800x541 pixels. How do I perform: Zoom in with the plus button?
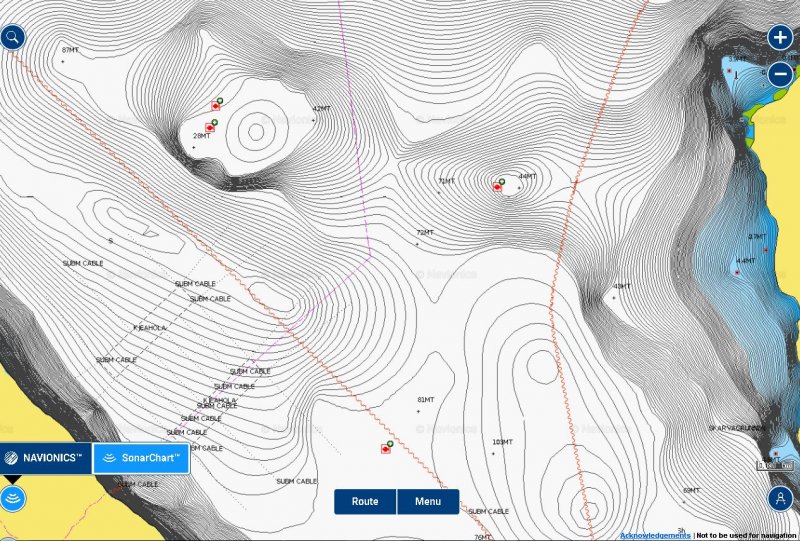780,38
